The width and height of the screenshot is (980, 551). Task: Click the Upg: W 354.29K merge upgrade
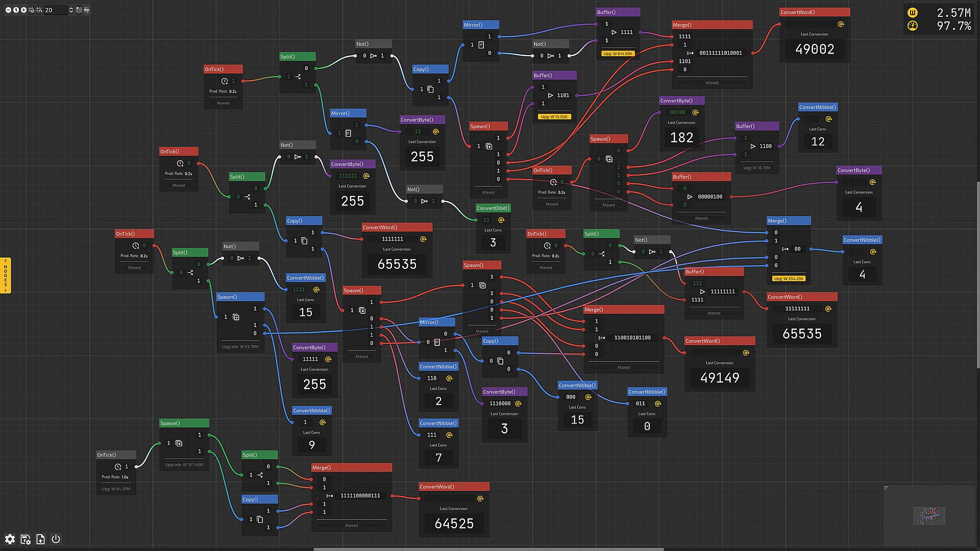click(789, 279)
